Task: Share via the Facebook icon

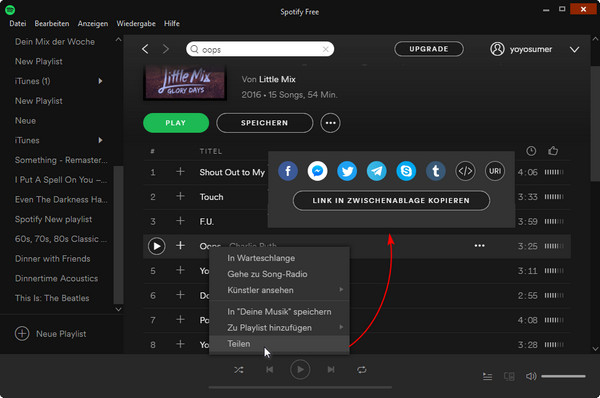Action: (288, 171)
